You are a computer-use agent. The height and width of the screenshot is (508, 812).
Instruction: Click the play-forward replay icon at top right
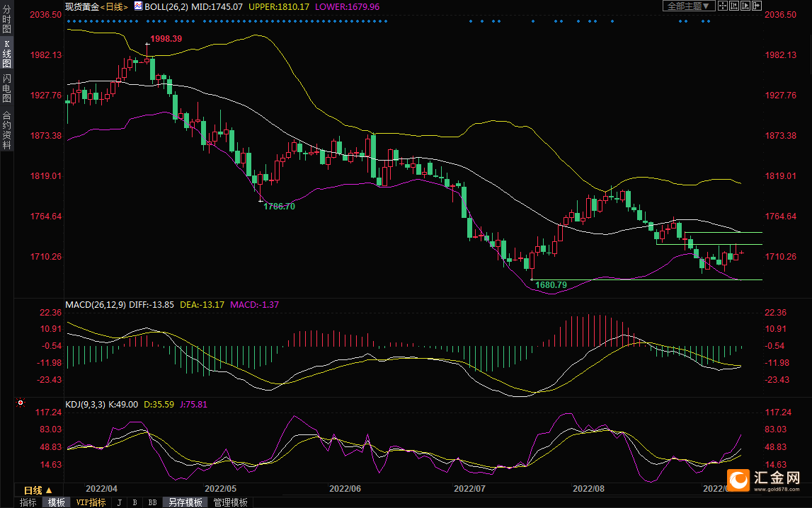click(x=745, y=6)
